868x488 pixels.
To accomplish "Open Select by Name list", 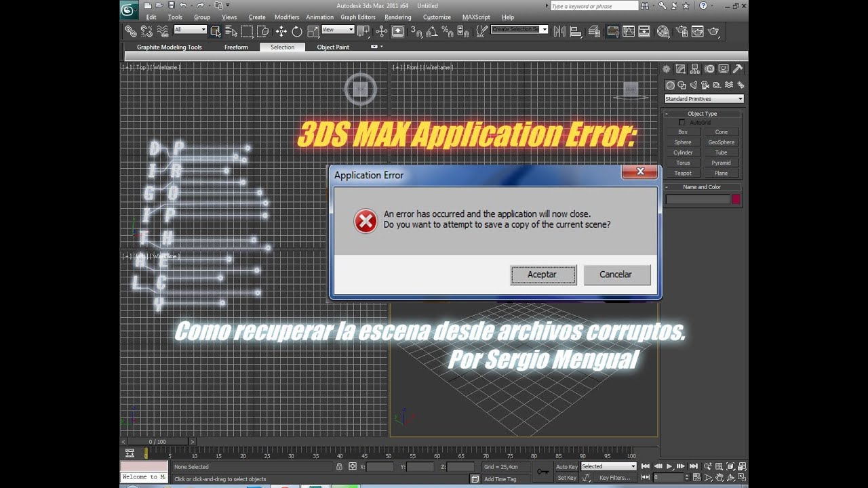I will pos(231,31).
